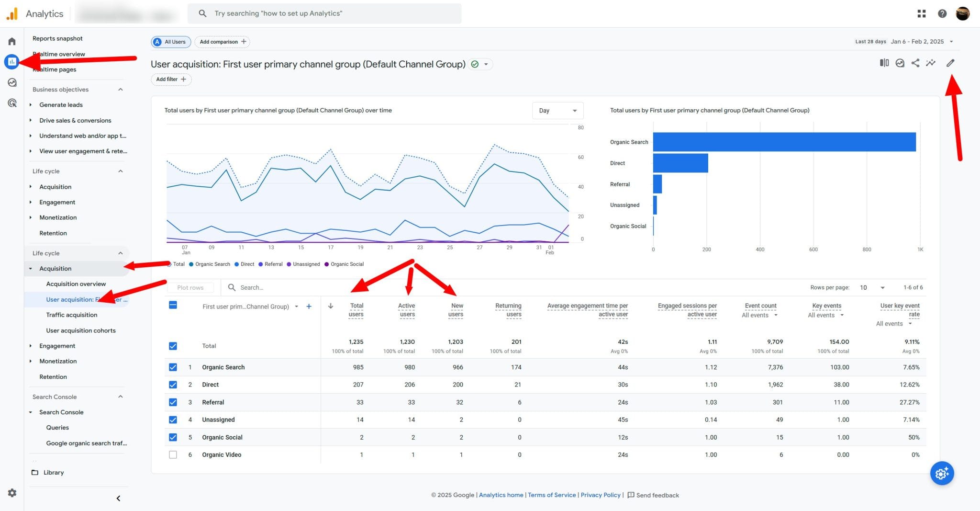Click the Advertising icon in the left rail
This screenshot has height=511, width=980.
(x=12, y=102)
